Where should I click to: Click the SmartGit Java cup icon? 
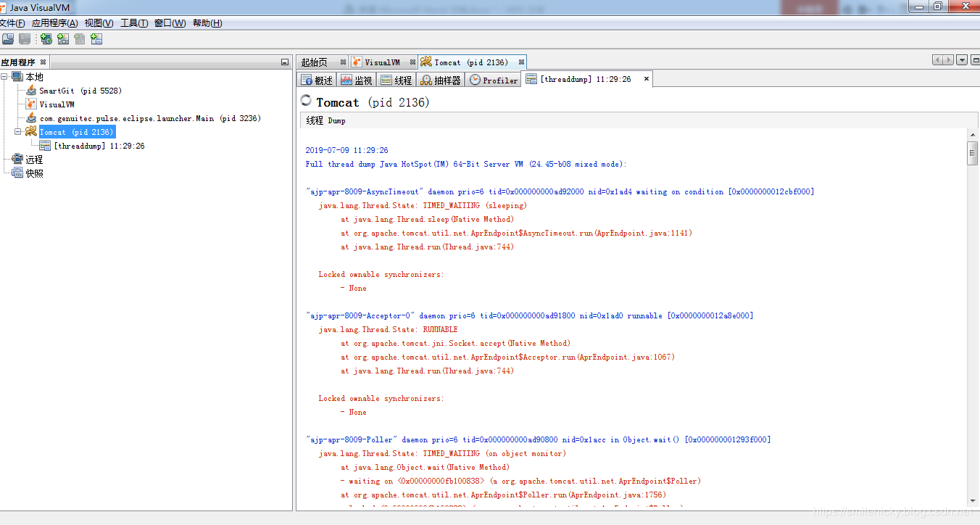[x=31, y=91]
